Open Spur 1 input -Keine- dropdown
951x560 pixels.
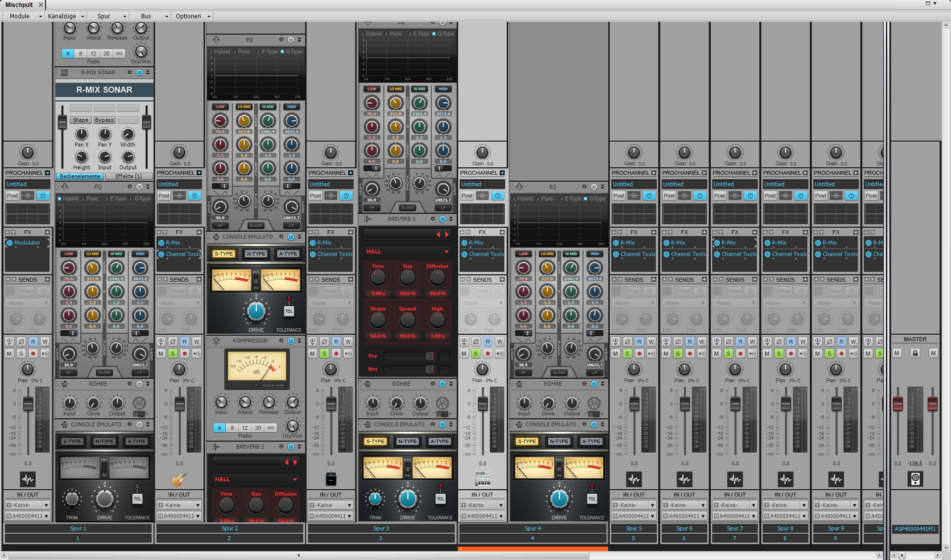point(28,505)
